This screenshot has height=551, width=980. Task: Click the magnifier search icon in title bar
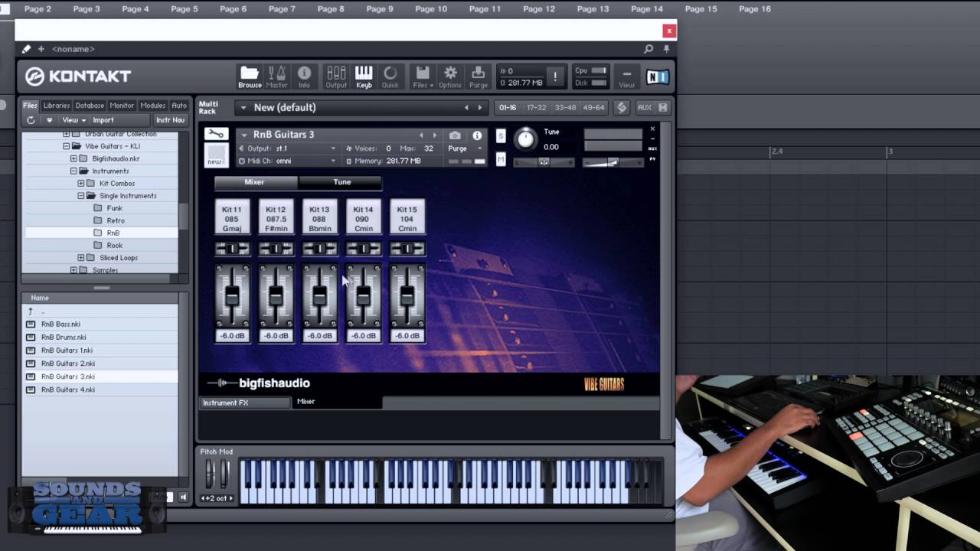pyautogui.click(x=648, y=49)
